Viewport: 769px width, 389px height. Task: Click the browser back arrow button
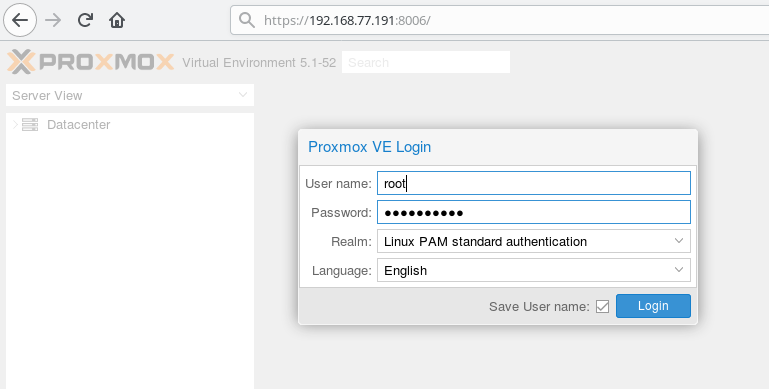click(20, 20)
